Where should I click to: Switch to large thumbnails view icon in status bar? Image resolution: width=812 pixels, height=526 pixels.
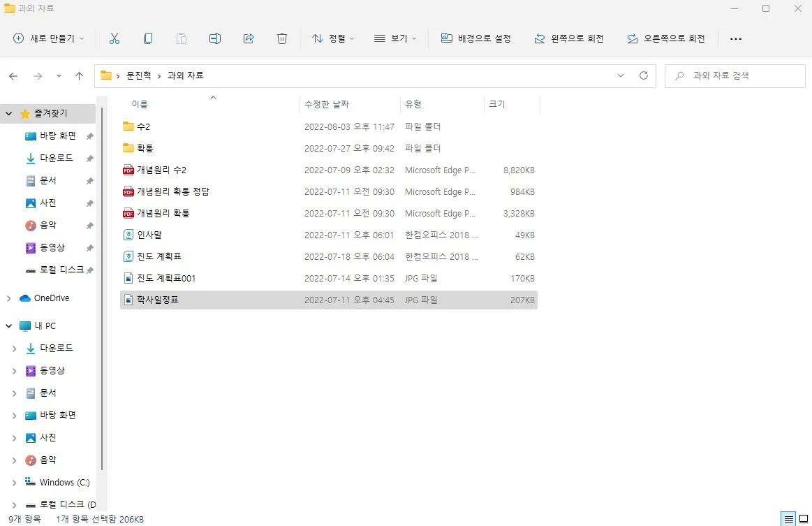(804, 519)
